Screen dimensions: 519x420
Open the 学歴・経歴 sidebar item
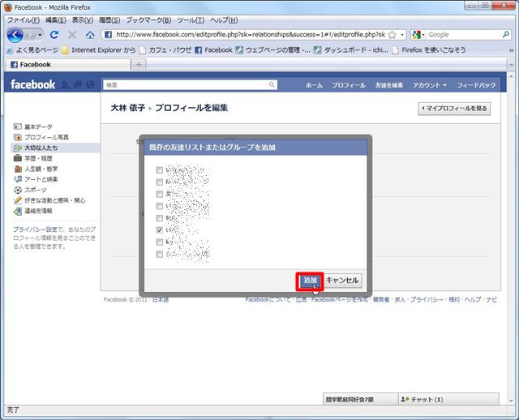[x=33, y=158]
